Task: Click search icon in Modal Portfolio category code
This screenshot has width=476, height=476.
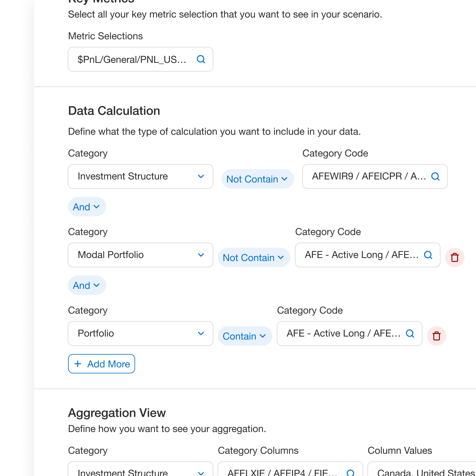Action: (x=428, y=255)
